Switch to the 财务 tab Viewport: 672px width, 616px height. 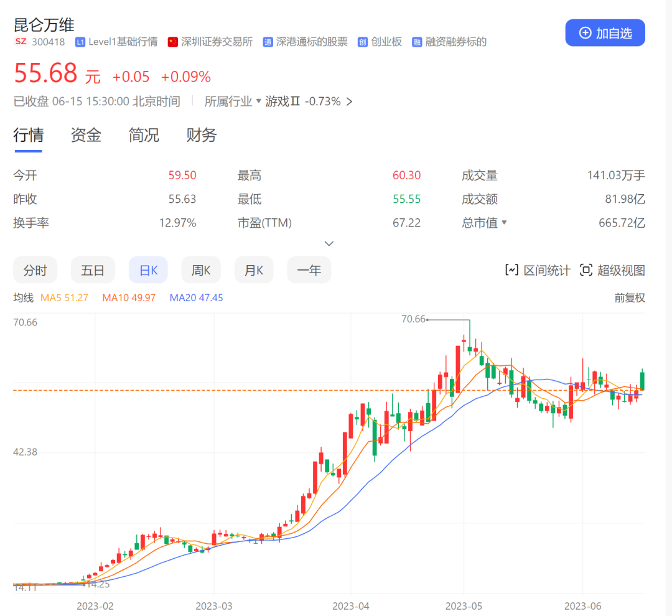pos(202,135)
